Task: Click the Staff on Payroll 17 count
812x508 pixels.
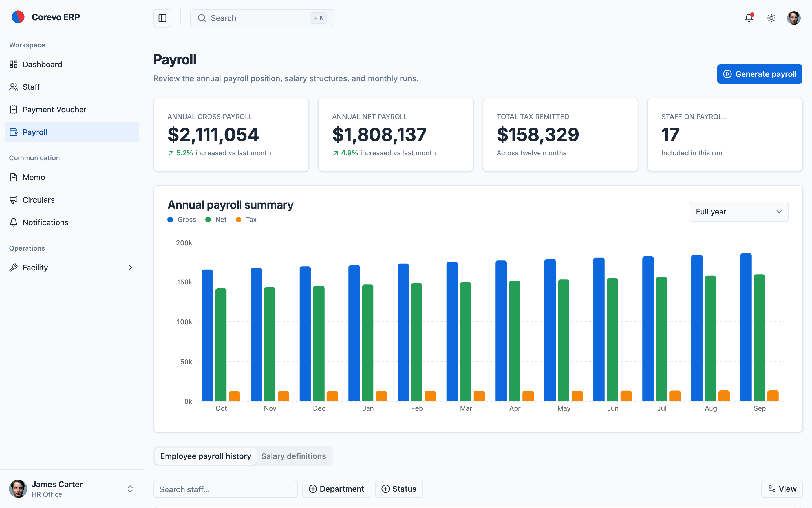Action: point(670,134)
